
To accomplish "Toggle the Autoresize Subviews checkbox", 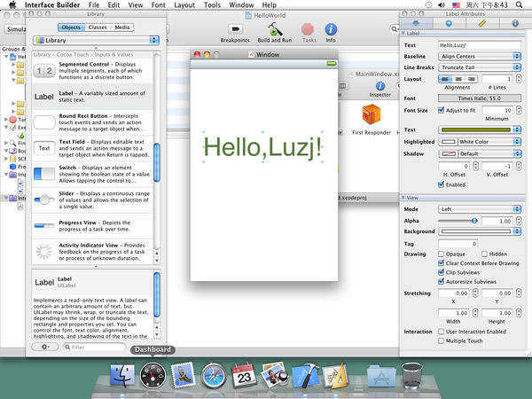I will point(441,281).
